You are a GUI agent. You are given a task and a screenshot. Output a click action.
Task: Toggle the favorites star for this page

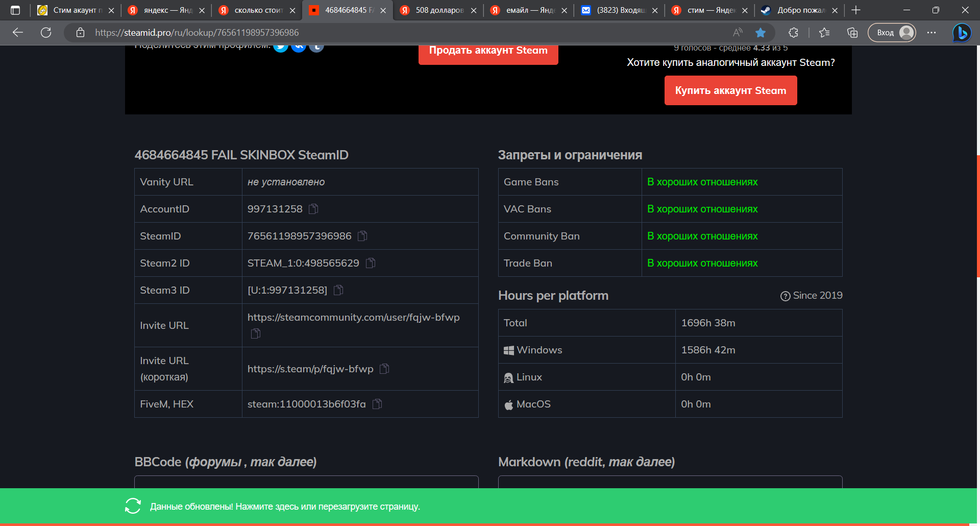coord(761,33)
